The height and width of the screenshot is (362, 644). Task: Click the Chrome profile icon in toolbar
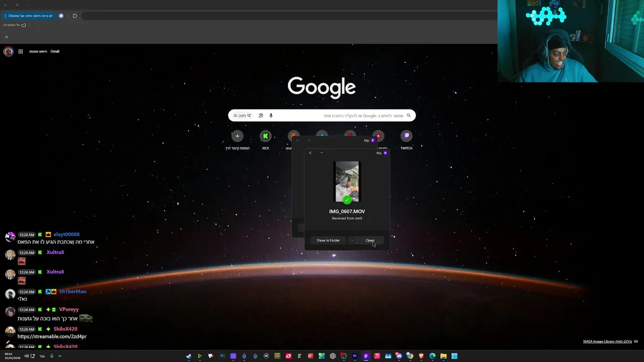click(x=61, y=16)
